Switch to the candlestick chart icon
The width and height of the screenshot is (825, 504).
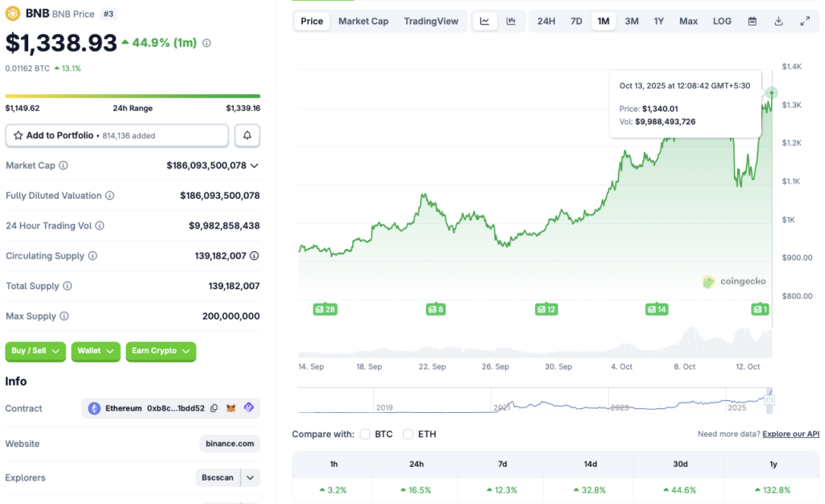click(x=511, y=21)
